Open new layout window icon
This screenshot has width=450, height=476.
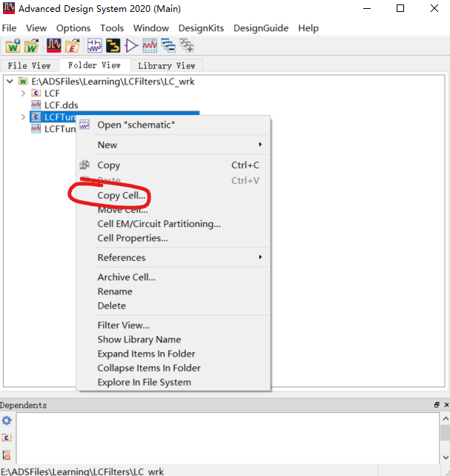(x=113, y=46)
